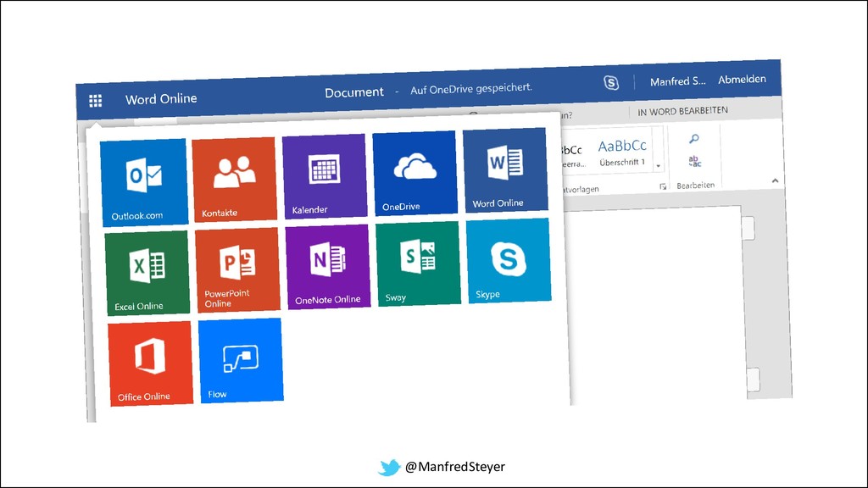Screen dimensions: 868x488
Task: Collapse the ribbon with the chevron
Action: coord(775,180)
